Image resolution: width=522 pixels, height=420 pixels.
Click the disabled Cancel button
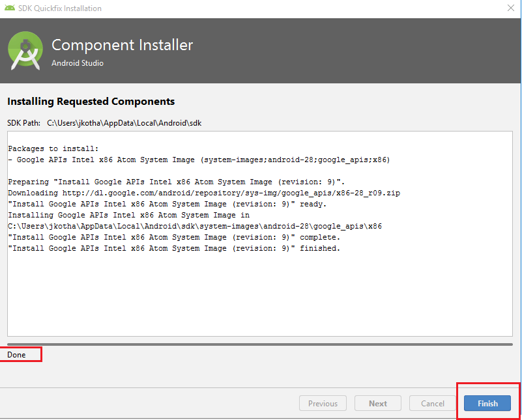coord(433,403)
